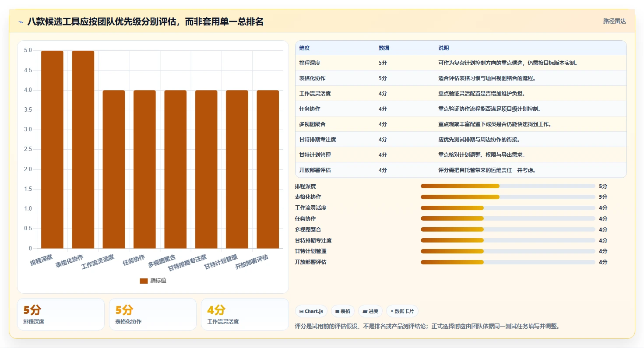The image size is (644, 348).
Task: Click the 说明 table column header
Action: (443, 48)
